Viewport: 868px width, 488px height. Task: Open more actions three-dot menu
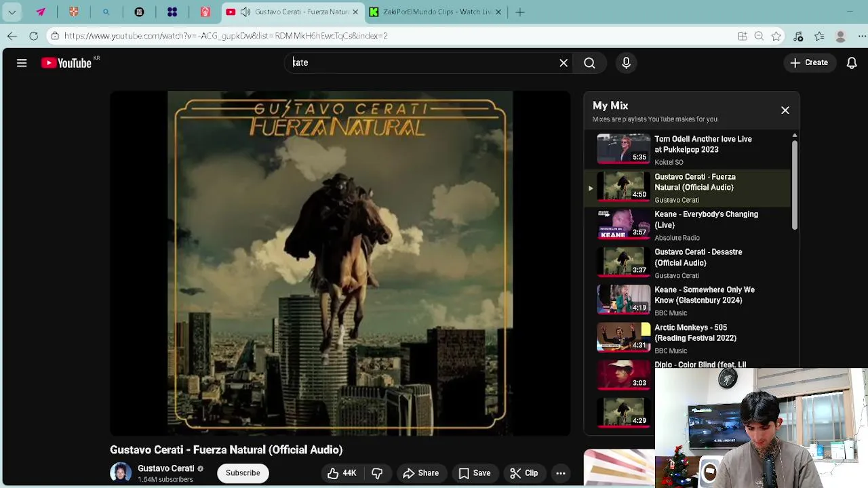tap(561, 473)
